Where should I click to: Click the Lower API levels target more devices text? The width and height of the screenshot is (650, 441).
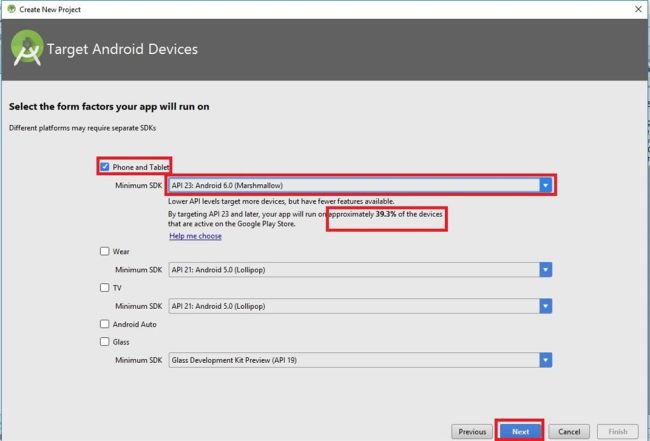click(281, 201)
